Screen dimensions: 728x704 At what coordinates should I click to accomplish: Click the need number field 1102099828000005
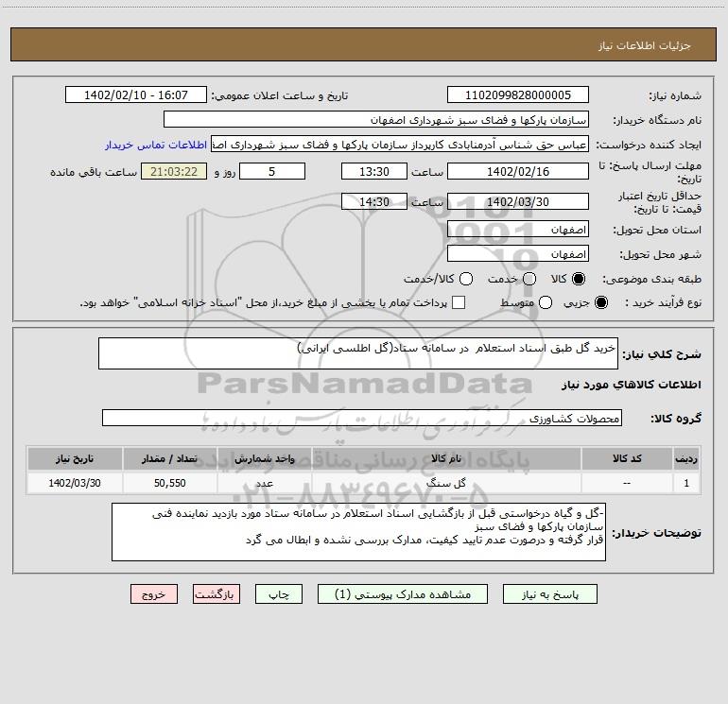tap(518, 94)
